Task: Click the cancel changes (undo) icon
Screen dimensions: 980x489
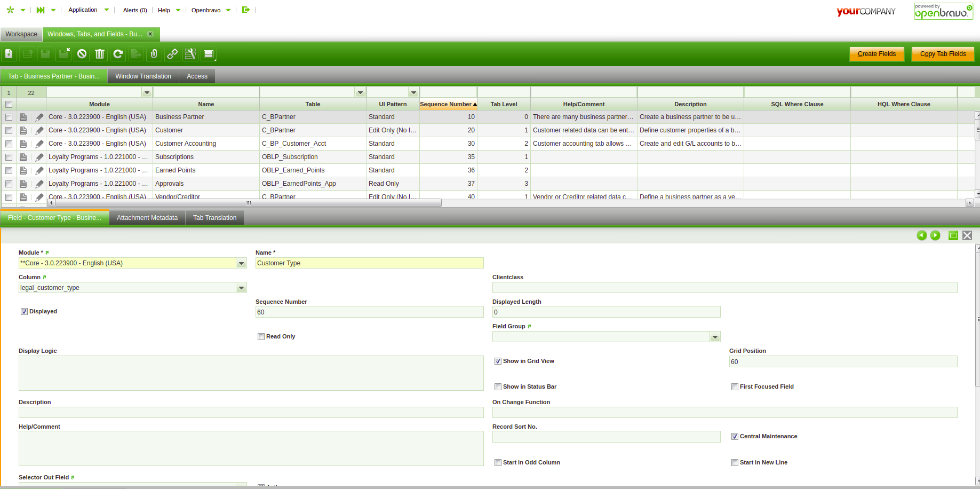Action: [x=82, y=54]
